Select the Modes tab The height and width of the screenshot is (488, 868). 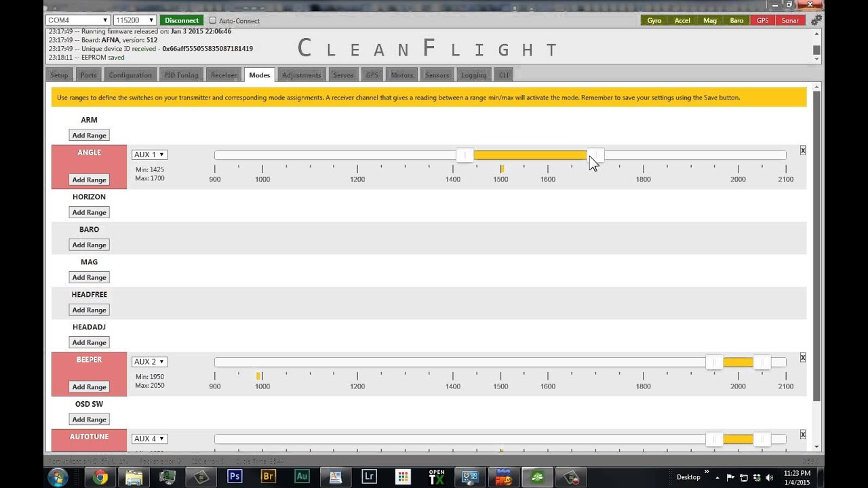tap(260, 75)
